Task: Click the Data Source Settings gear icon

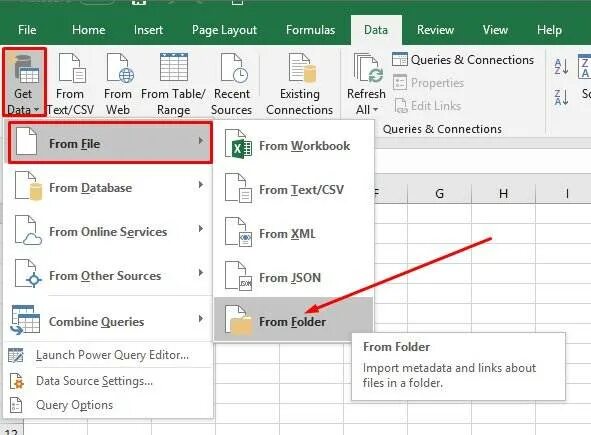Action: 17,381
